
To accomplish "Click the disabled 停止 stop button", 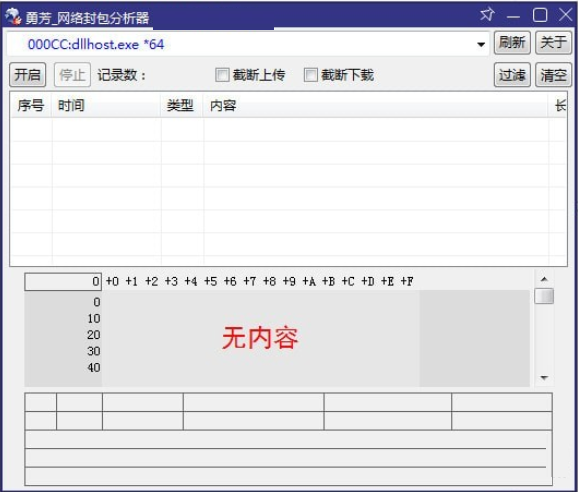I will 72,75.
